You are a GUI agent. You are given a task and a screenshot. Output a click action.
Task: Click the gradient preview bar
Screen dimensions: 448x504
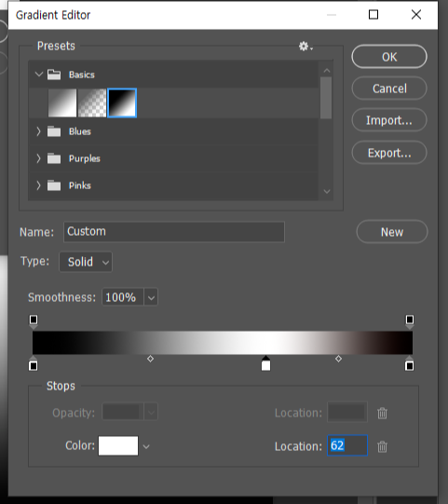pos(223,343)
